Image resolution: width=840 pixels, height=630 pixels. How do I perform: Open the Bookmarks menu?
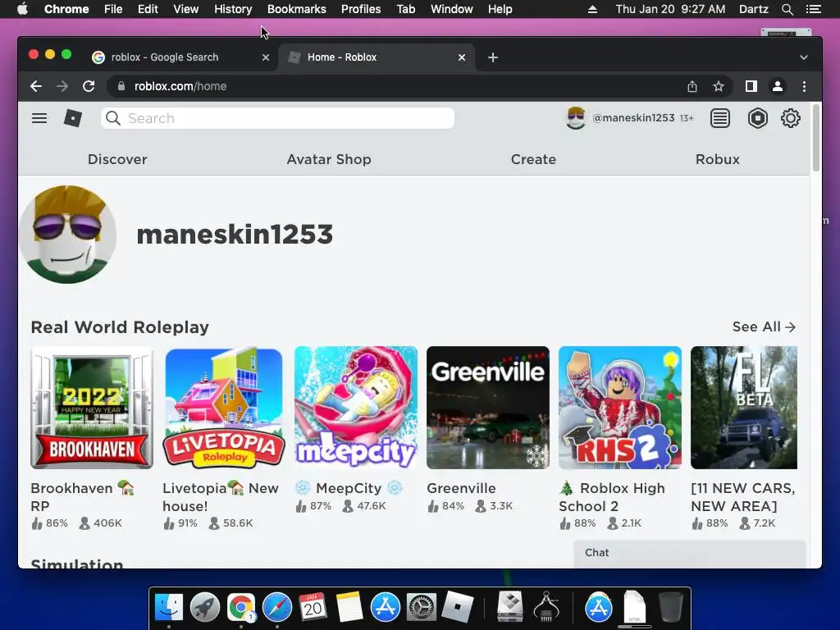pyautogui.click(x=296, y=9)
